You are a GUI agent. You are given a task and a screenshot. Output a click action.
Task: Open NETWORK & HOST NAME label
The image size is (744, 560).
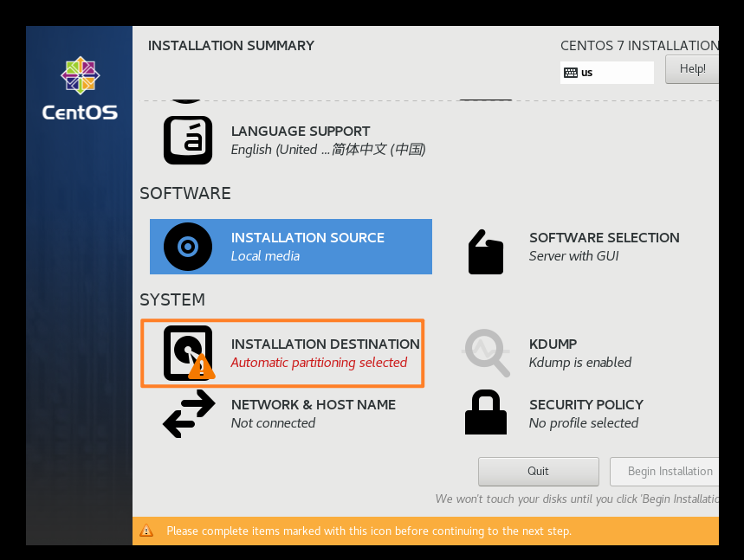pos(314,404)
